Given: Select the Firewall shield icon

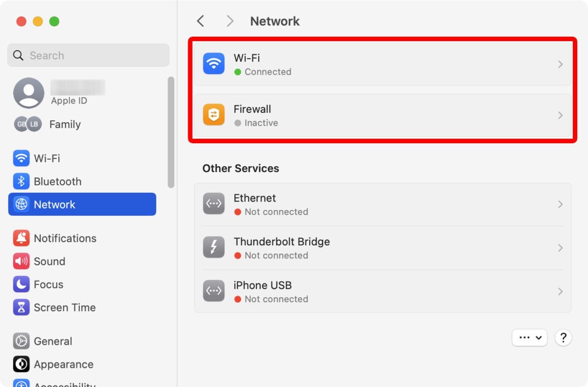Looking at the screenshot, I should click(x=213, y=115).
